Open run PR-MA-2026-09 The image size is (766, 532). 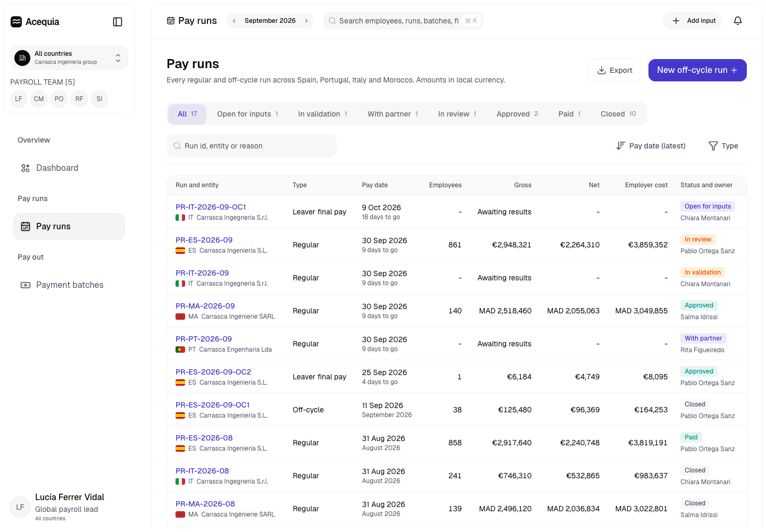(205, 306)
